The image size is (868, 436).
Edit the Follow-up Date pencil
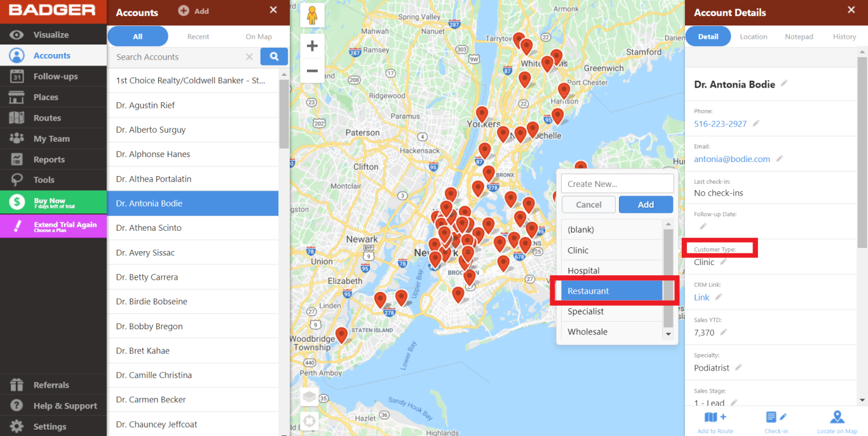pos(703,226)
